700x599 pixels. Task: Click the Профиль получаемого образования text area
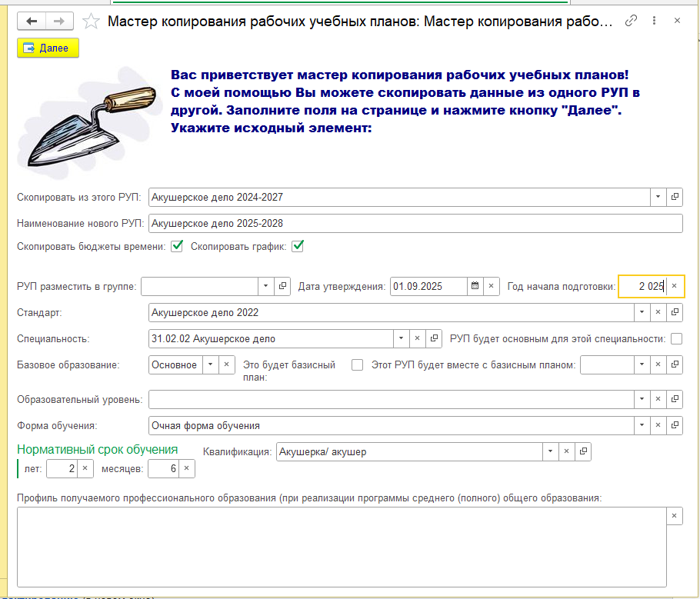point(341,541)
